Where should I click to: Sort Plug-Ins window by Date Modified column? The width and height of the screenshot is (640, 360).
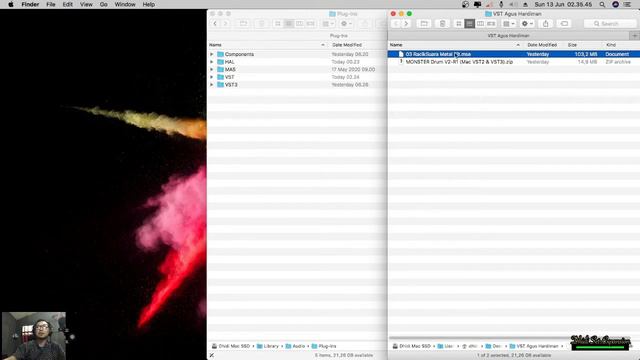[x=347, y=45]
